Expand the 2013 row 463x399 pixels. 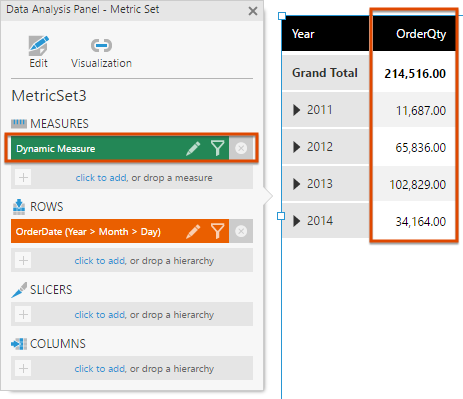(x=297, y=184)
